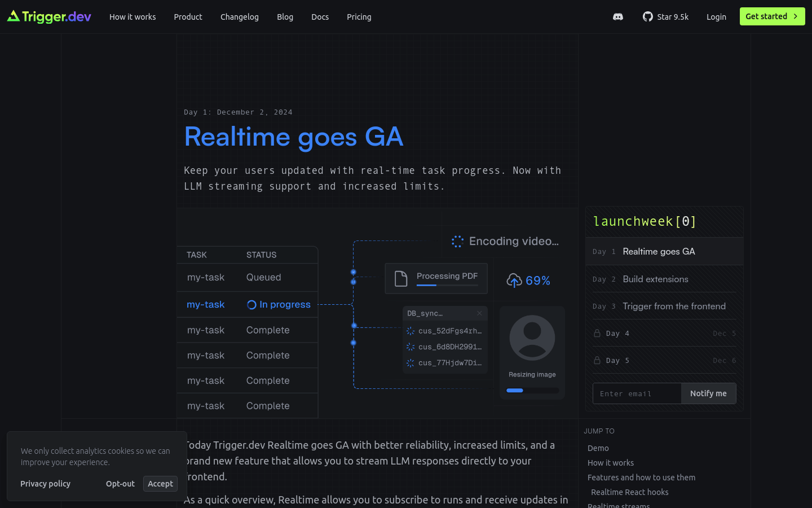Click the Dec 6 date label

pos(724,361)
